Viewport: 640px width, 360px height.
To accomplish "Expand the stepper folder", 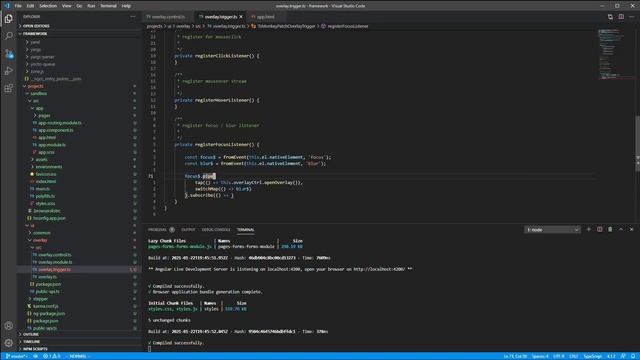I will [40, 299].
